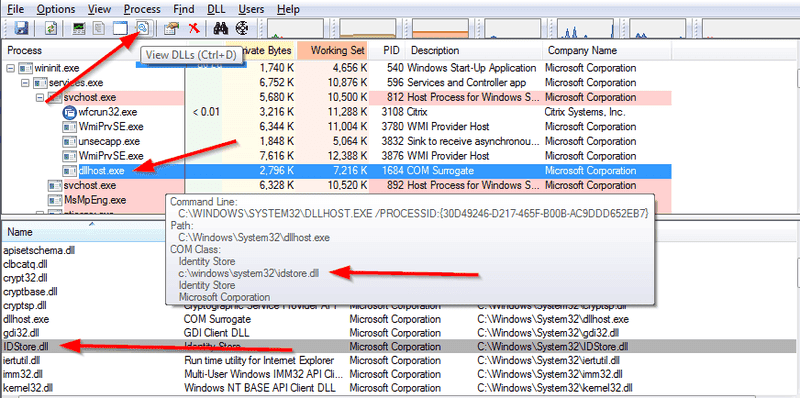Screen dimensions: 800x398
Task: Open the System Information graph icon
Action: (x=79, y=28)
